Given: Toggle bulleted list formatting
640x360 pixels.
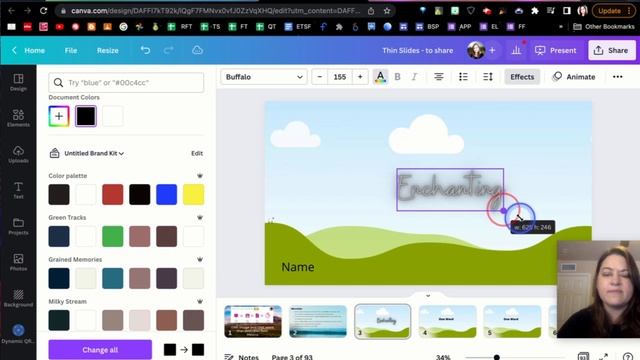Looking at the screenshot, I should (463, 77).
